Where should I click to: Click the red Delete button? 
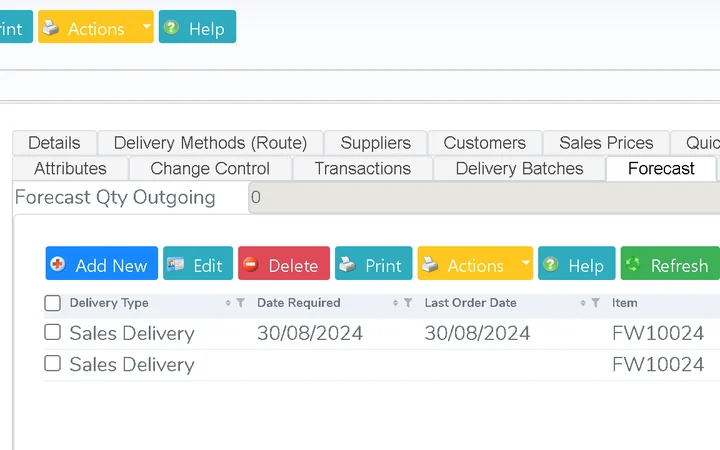284,263
